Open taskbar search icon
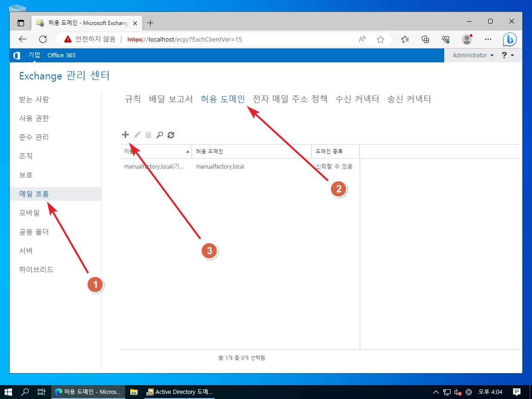This screenshot has height=399, width=532. point(25,392)
